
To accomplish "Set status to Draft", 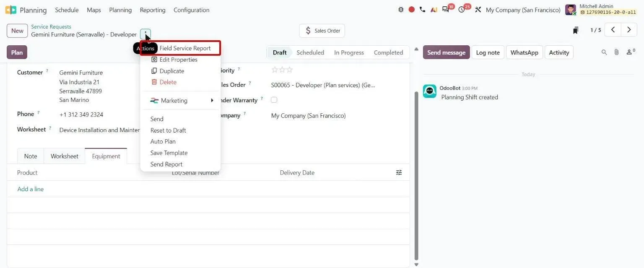I will coord(280,52).
